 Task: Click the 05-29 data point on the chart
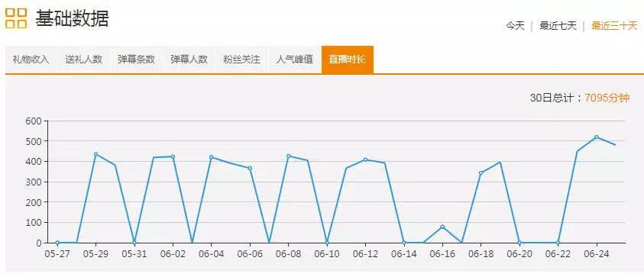[95, 154]
